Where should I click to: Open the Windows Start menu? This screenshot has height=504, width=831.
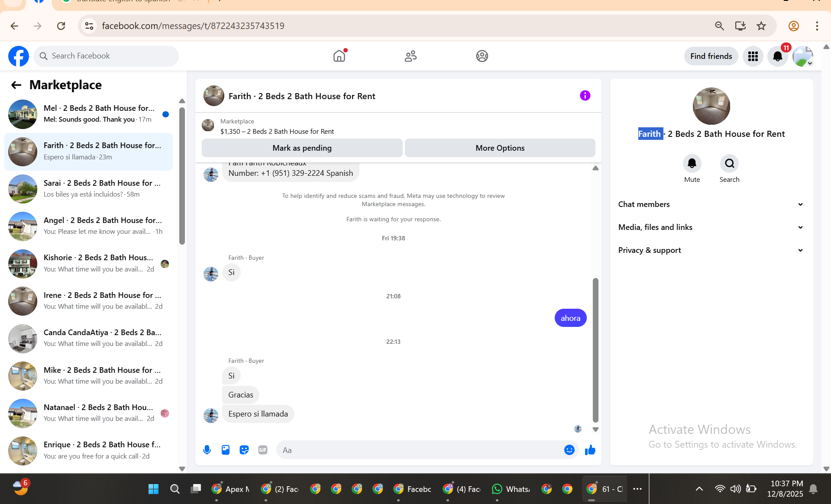pos(153,489)
